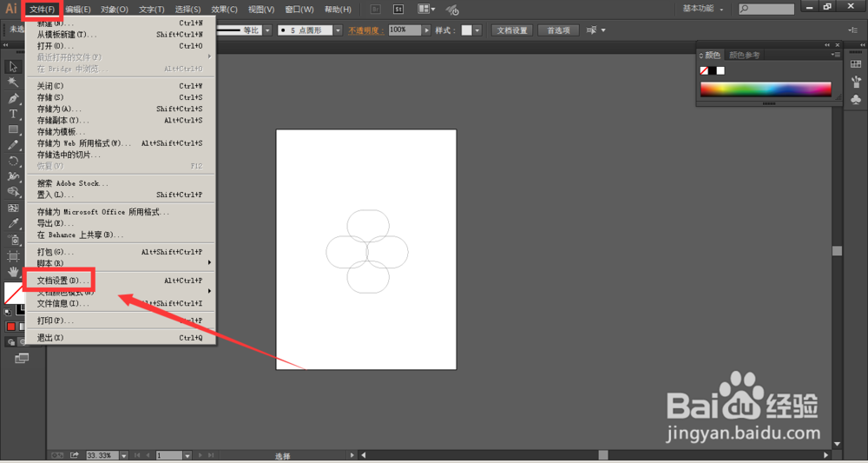This screenshot has height=463, width=868.
Task: Select the Pen tool
Action: pos(13,98)
